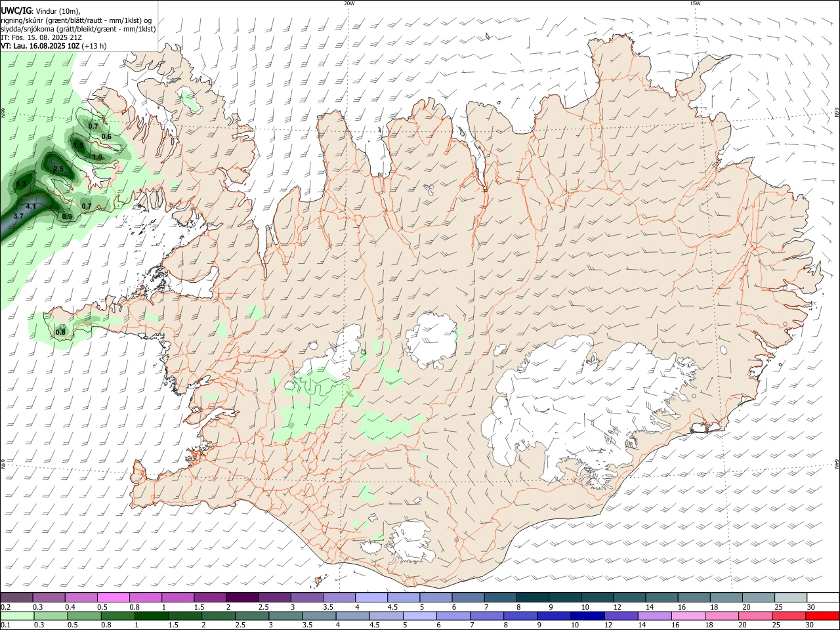This screenshot has height=630, width=840.
Task: Click the 0.8 value on the Snæfellsnes peninsula
Action: [x=60, y=332]
